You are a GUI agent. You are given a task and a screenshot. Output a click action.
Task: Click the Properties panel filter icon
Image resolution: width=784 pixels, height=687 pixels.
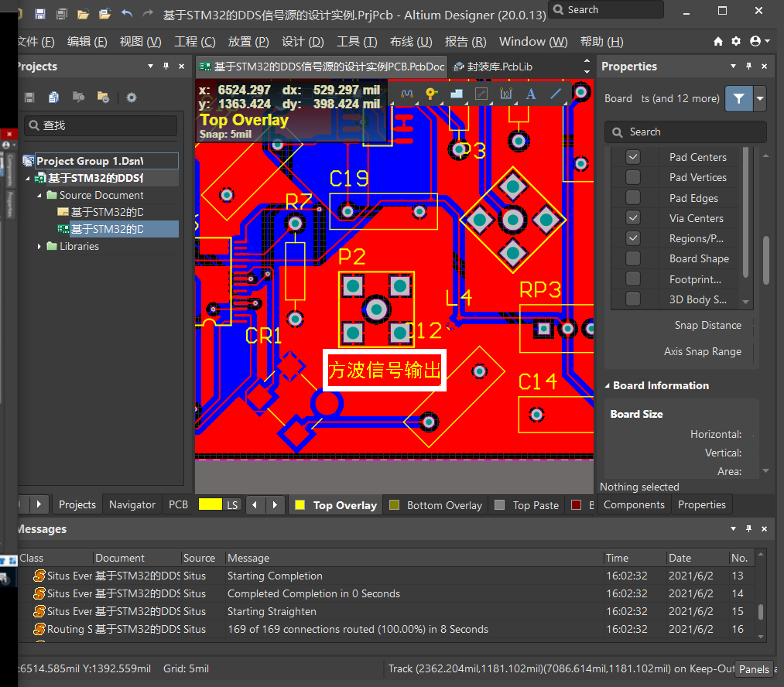739,98
